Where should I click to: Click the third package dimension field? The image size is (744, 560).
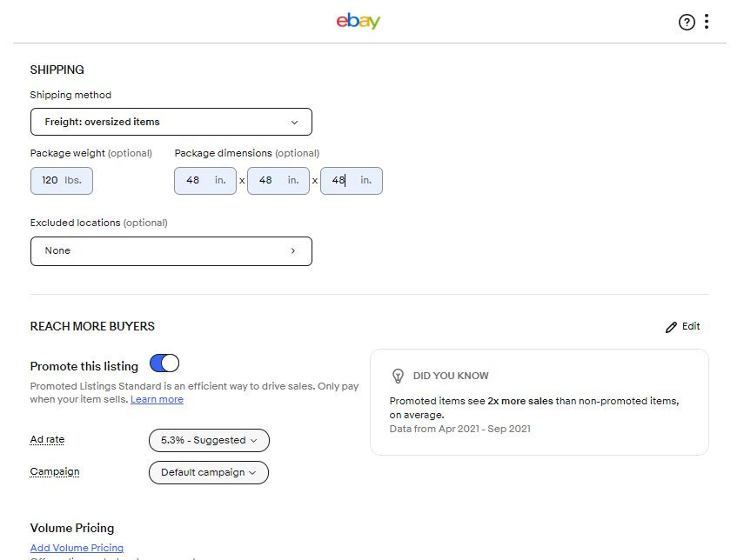[x=352, y=181]
